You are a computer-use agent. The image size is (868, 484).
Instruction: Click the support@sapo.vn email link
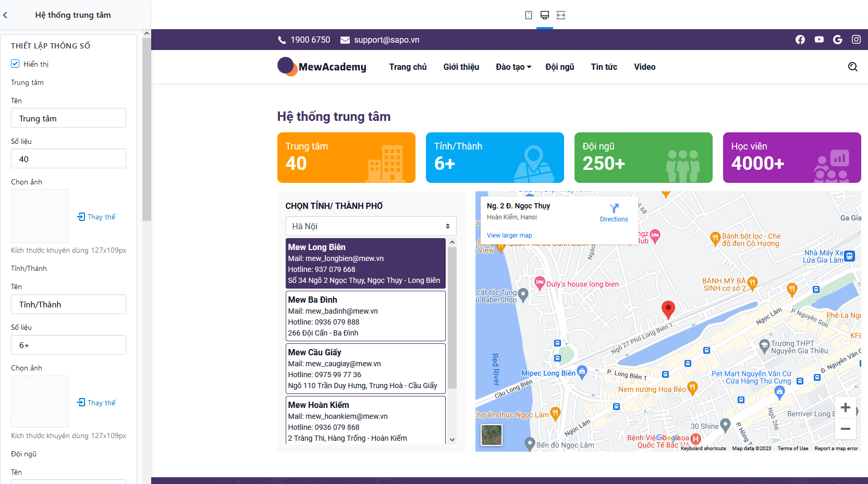[x=387, y=40]
